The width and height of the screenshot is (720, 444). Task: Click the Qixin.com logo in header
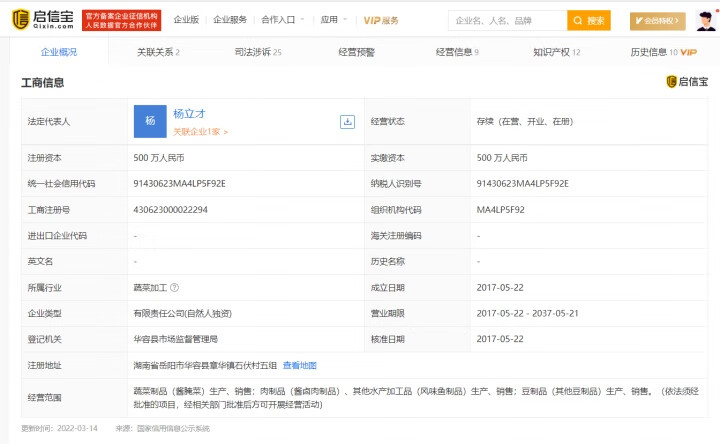coord(43,20)
